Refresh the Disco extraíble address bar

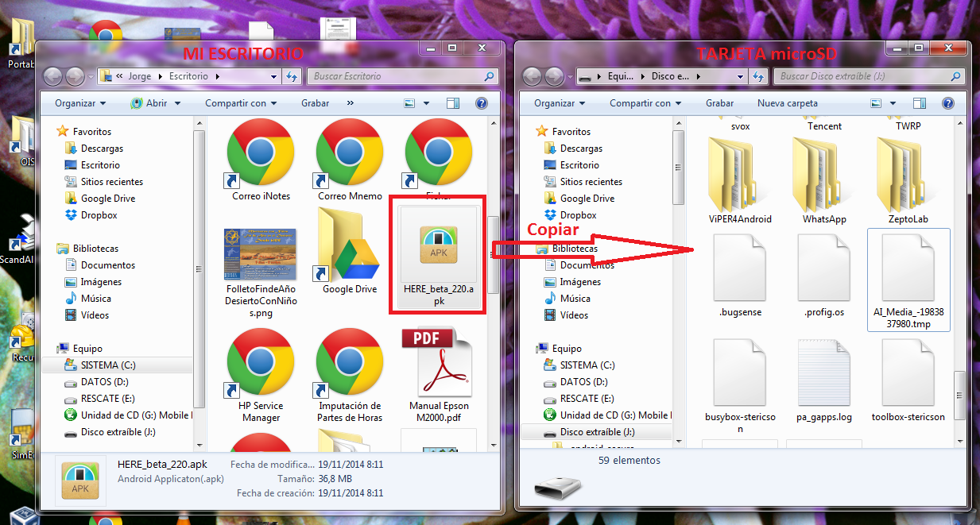tap(758, 76)
